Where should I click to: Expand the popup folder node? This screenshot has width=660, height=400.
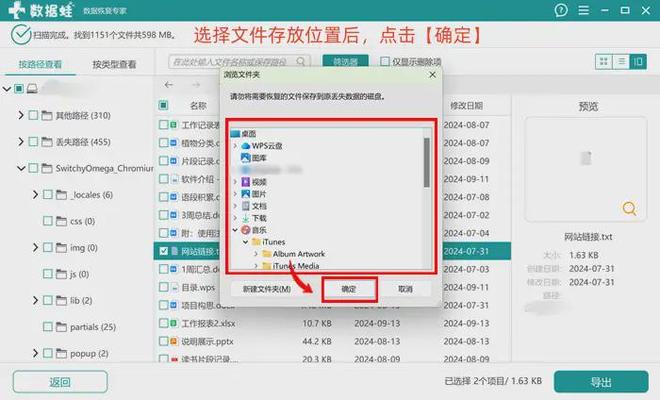(35, 353)
